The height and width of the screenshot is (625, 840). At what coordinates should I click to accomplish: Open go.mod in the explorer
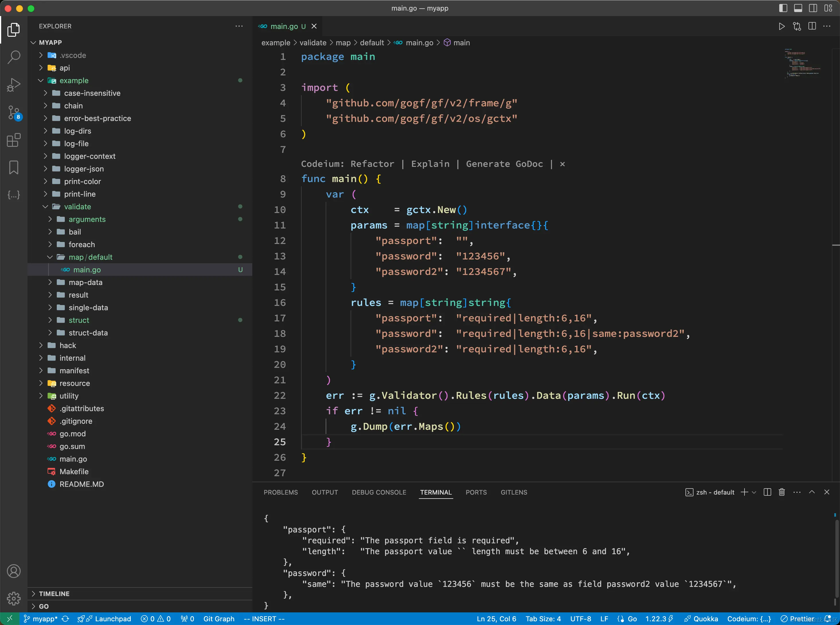[140, 433]
